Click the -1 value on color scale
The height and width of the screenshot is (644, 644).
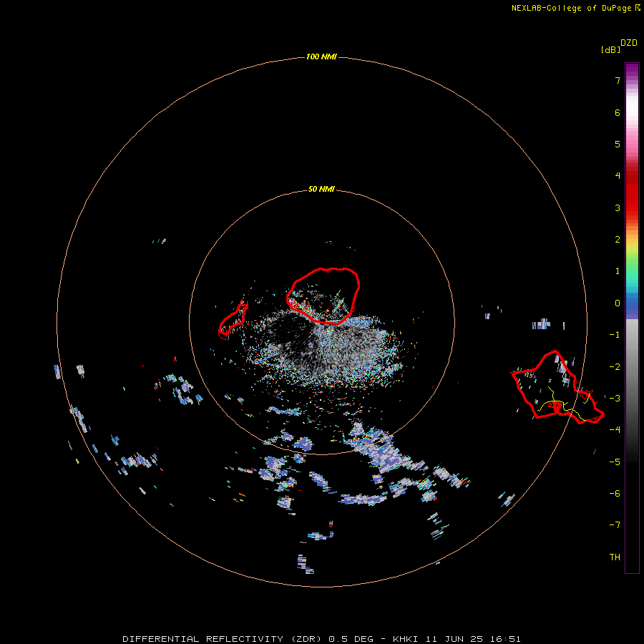615,335
